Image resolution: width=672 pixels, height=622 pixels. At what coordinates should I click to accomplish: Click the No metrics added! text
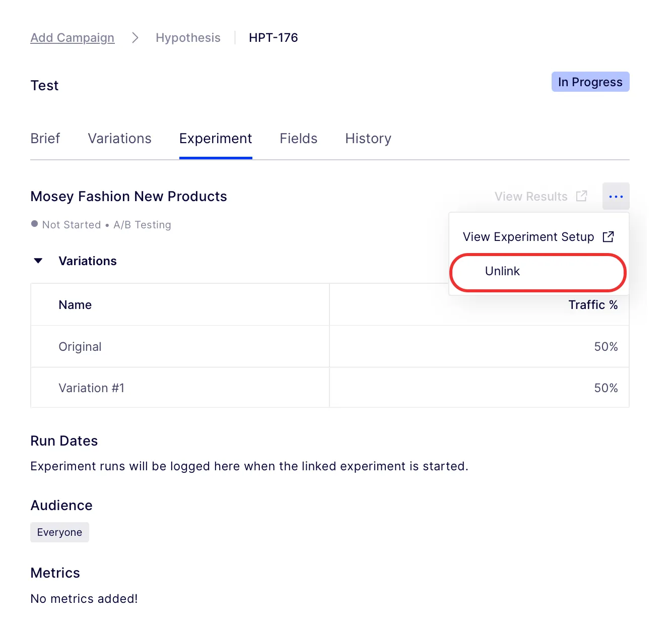84,599
